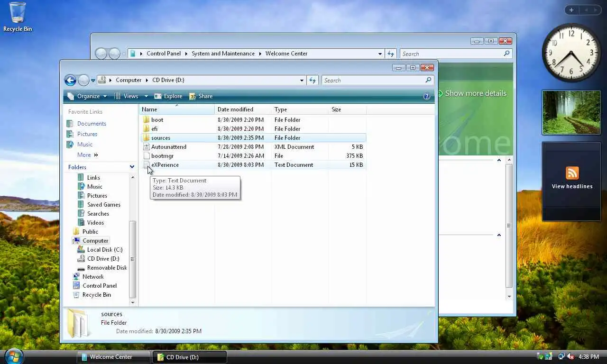Select Videos in the folder tree
This screenshot has width=607, height=364.
point(91,223)
